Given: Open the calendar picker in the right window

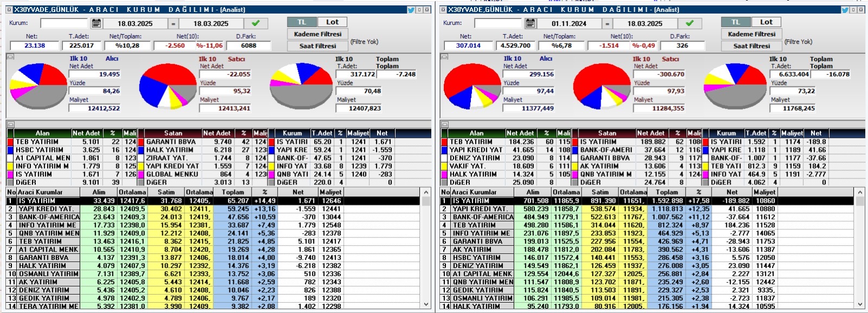Looking at the screenshot, I should point(530,23).
